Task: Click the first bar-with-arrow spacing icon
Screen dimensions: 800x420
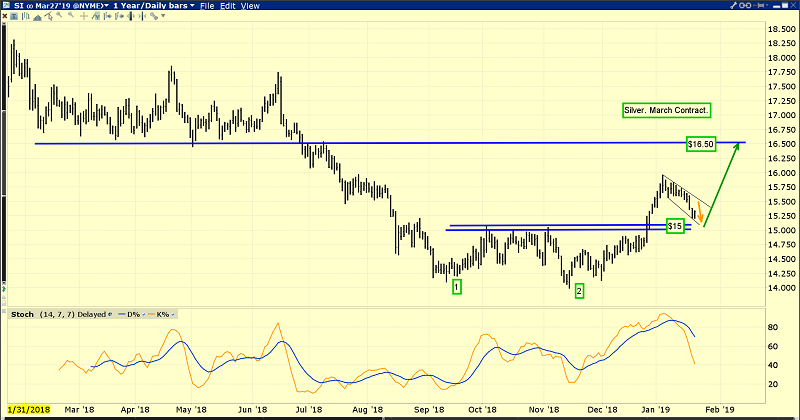Action: pyautogui.click(x=108, y=16)
